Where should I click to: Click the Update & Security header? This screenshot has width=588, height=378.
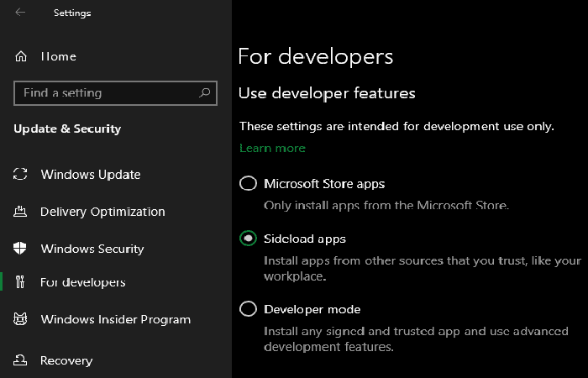[x=67, y=129]
